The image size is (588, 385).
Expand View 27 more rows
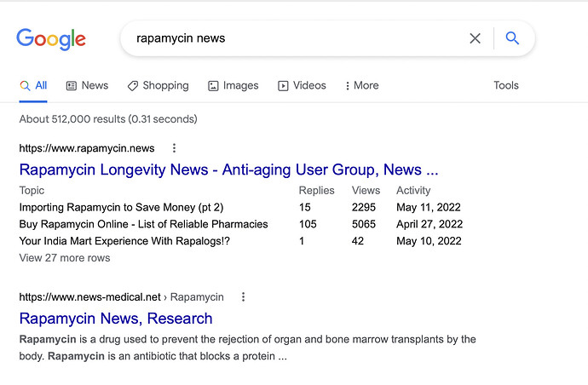click(x=65, y=258)
